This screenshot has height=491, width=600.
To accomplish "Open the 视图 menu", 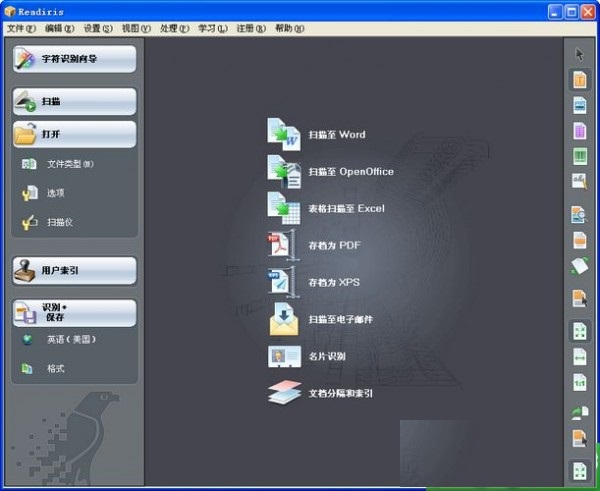I will point(136,29).
